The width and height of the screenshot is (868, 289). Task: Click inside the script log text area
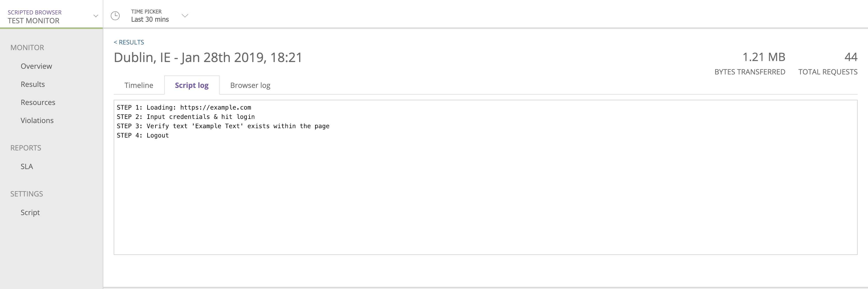pyautogui.click(x=486, y=196)
